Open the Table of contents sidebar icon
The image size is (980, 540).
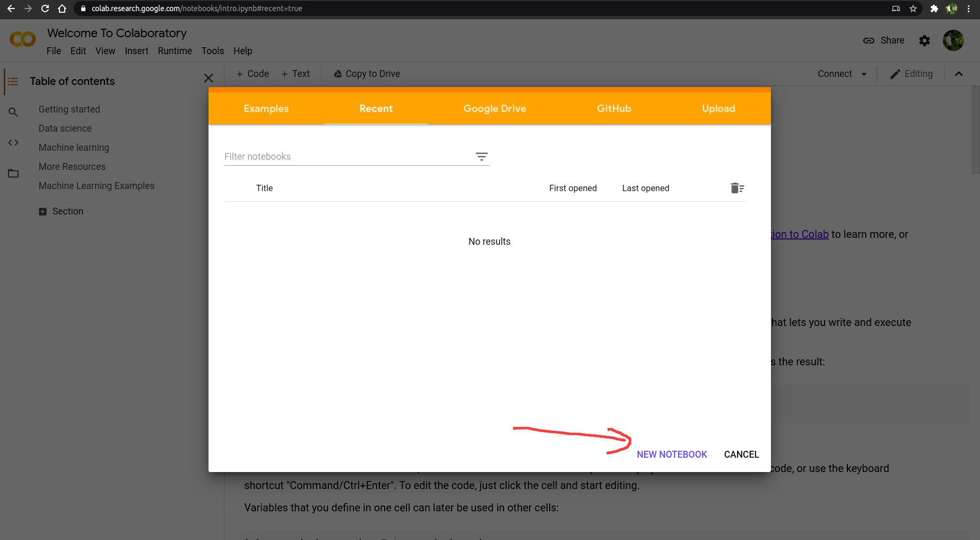click(13, 81)
